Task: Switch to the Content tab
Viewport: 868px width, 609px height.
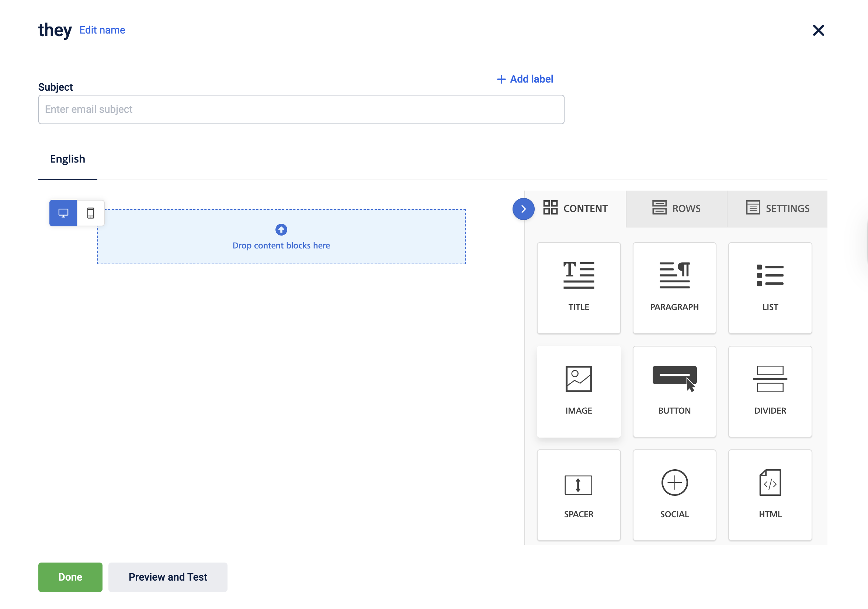Action: point(575,208)
